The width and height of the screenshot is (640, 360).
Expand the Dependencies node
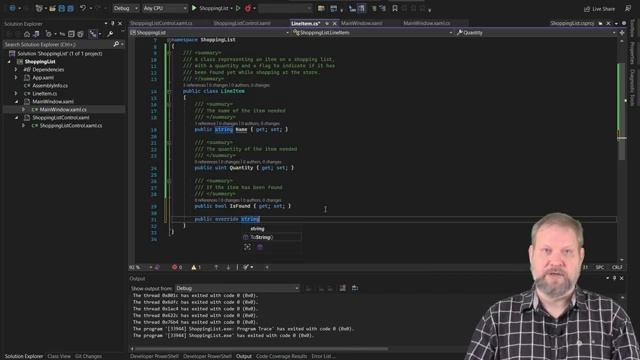click(x=16, y=70)
